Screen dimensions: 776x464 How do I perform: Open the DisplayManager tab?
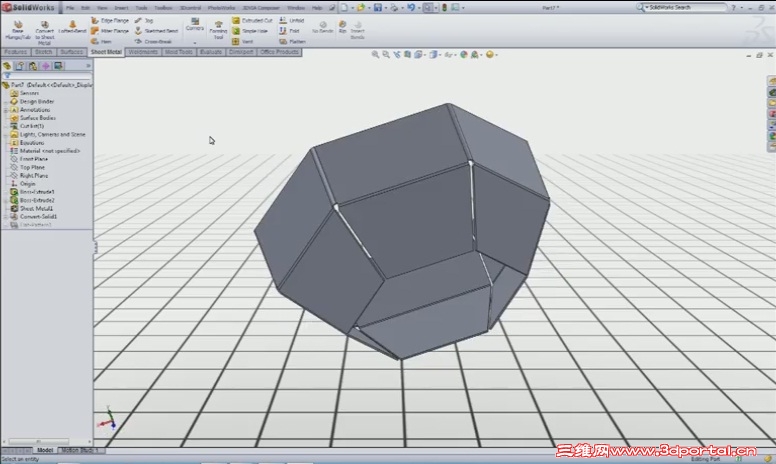click(58, 66)
